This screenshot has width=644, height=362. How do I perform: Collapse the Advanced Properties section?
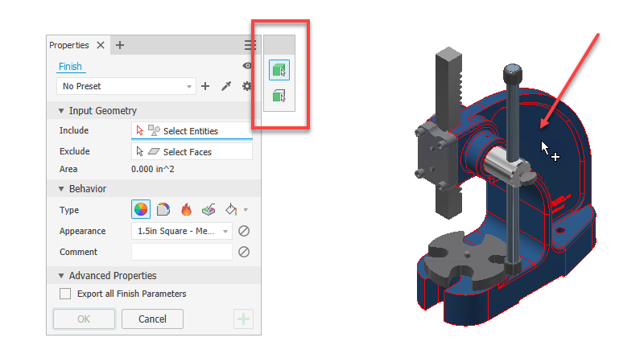pyautogui.click(x=61, y=276)
